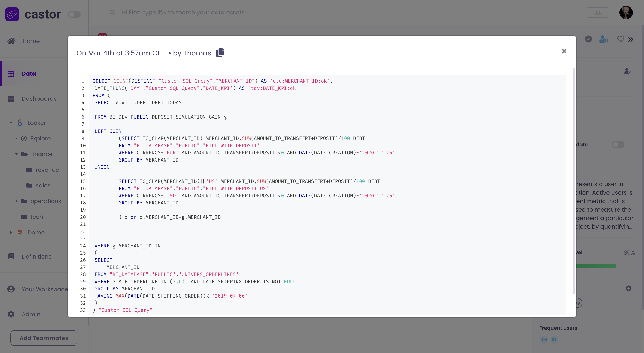The width and height of the screenshot is (644, 353).
Task: Click the user shield owner icon
Action: pos(603,39)
